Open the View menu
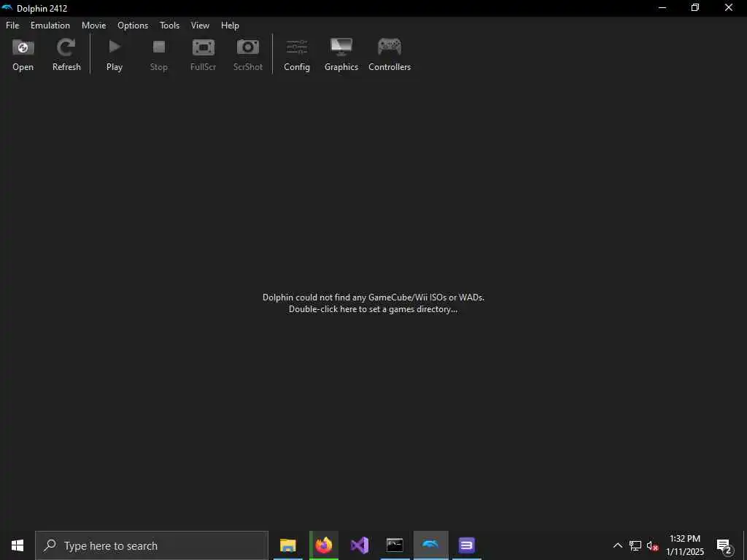The image size is (747, 560). tap(200, 26)
